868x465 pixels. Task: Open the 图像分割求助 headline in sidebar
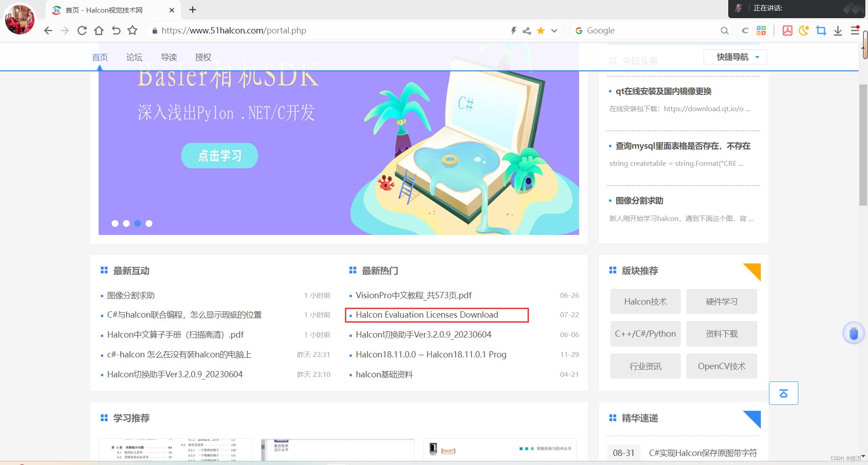(639, 201)
